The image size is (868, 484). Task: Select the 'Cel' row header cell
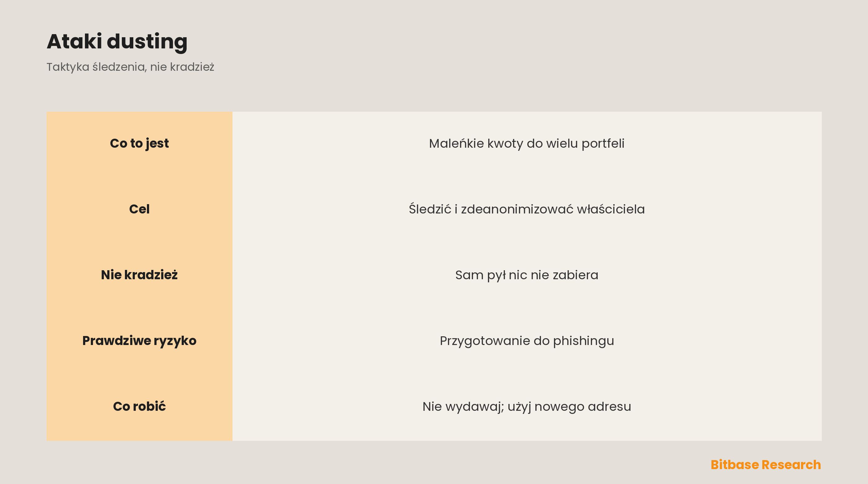[x=139, y=209]
